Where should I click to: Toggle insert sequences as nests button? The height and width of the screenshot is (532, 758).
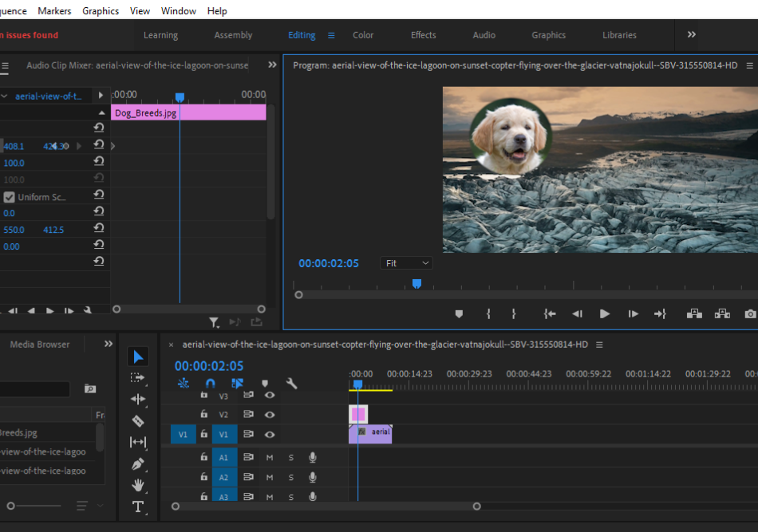click(x=184, y=384)
